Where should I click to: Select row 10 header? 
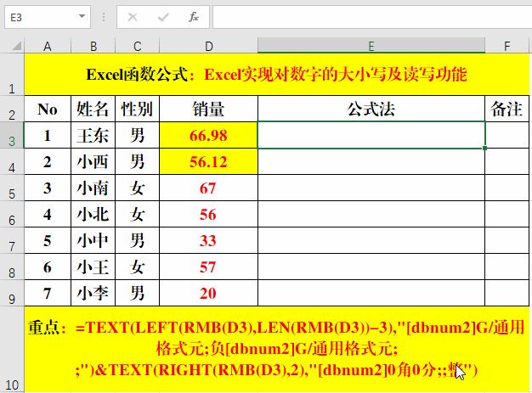click(x=12, y=350)
